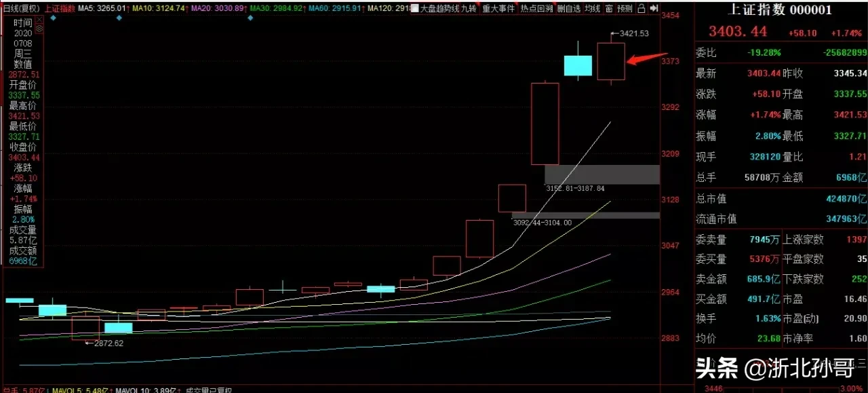Screen dimensions: 868x393
Task: Click the 上涨家数 1397 value
Action: point(855,240)
